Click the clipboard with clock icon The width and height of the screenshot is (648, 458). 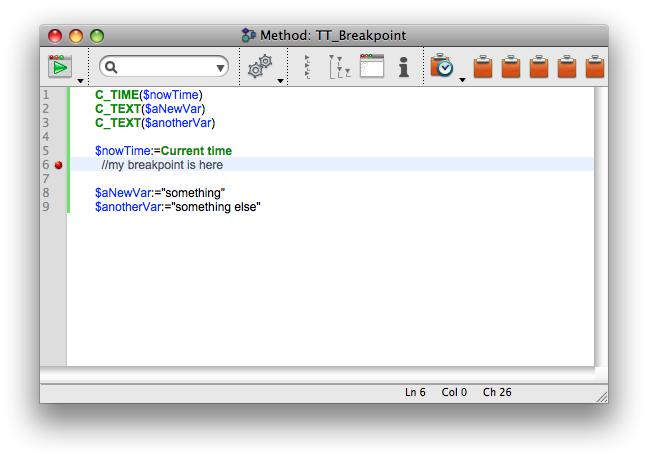coord(442,67)
